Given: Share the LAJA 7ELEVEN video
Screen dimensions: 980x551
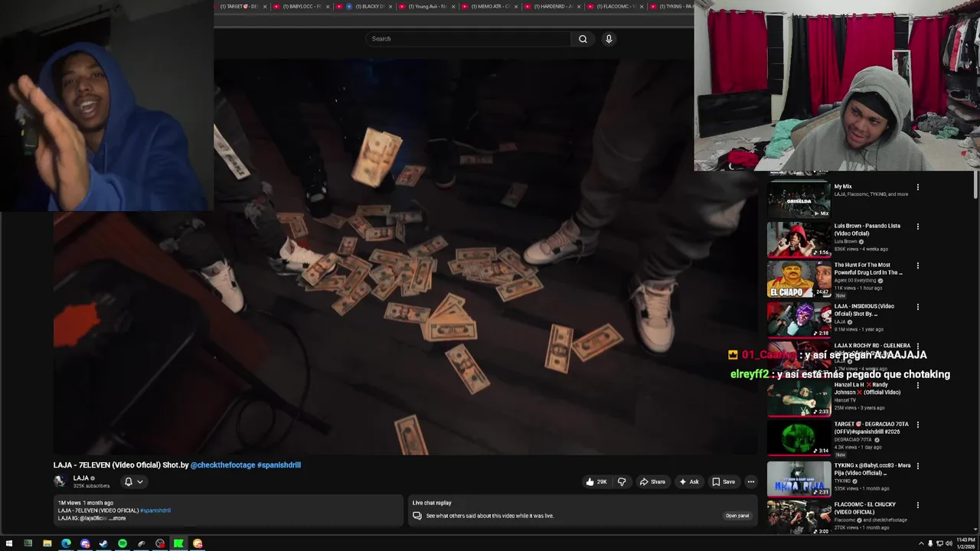Looking at the screenshot, I should [652, 481].
